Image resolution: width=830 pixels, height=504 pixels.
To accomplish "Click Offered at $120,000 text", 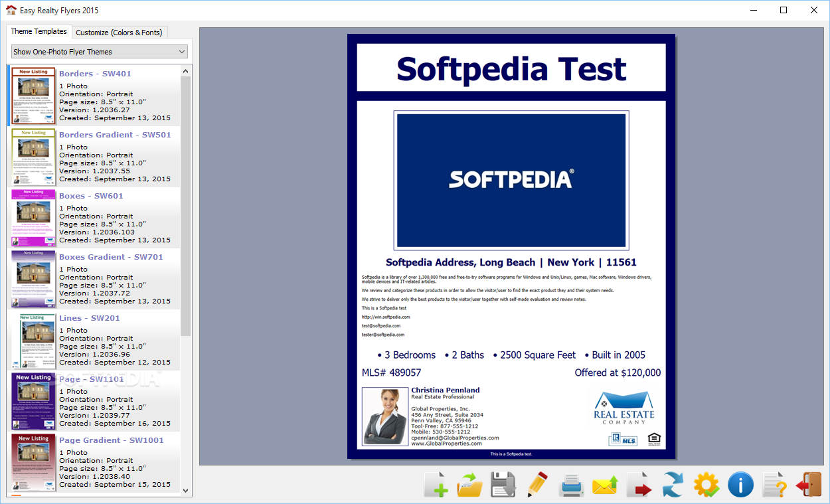I will click(618, 373).
